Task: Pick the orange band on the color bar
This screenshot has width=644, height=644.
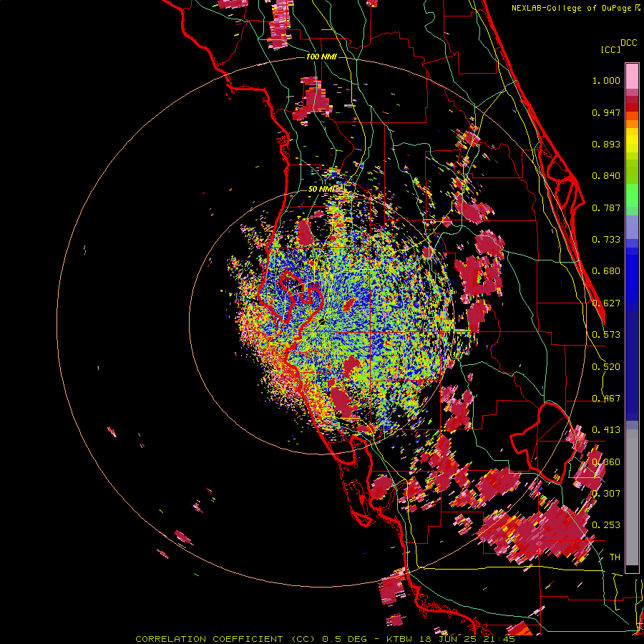Action: coord(632,124)
